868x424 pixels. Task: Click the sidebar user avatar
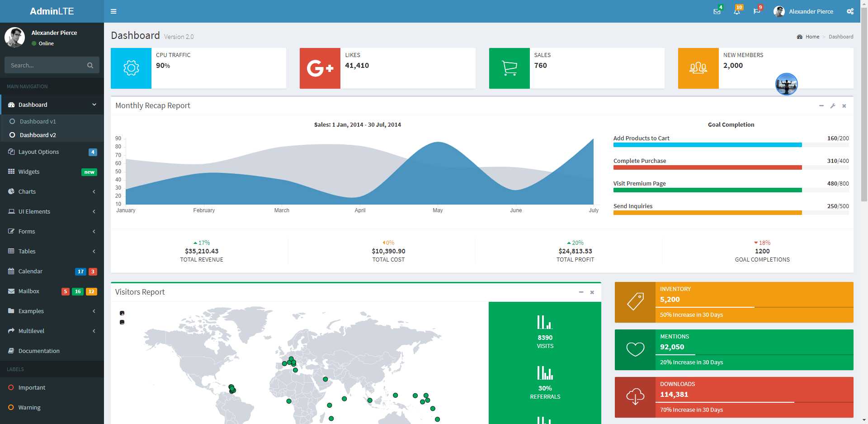tap(14, 37)
